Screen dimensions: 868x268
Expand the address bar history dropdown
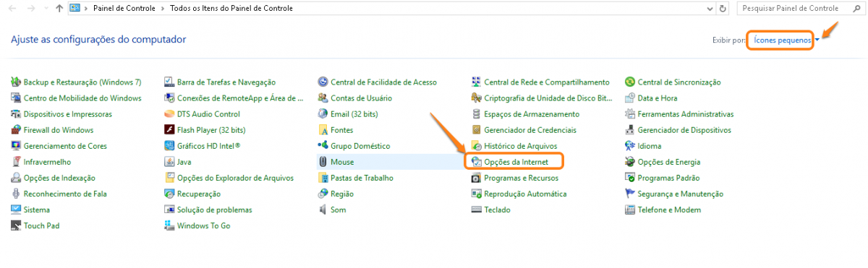click(710, 9)
